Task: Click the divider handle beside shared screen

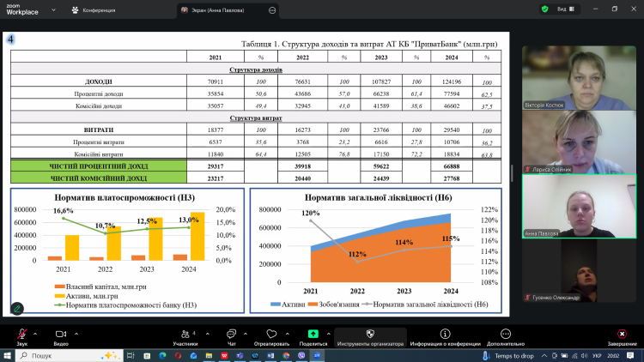Action: coord(512,173)
